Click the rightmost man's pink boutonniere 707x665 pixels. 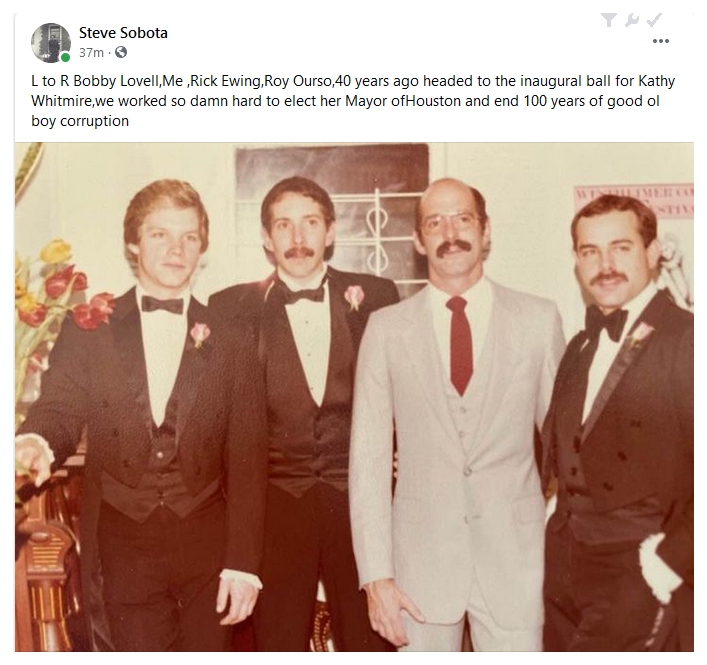640,335
